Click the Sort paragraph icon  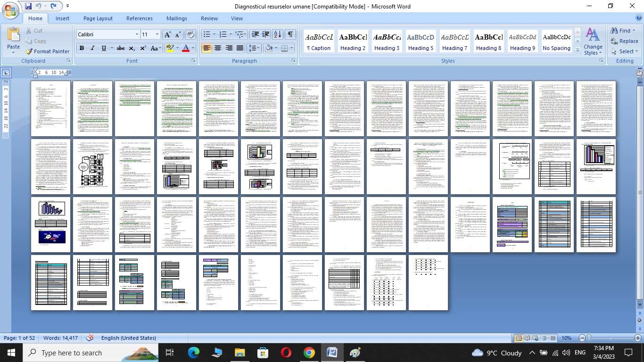pos(278,34)
